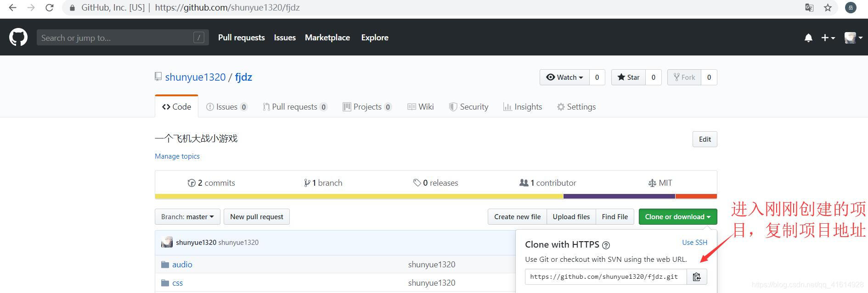Image resolution: width=868 pixels, height=293 pixels.
Task: Open Issues in the top navigation
Action: (x=285, y=38)
